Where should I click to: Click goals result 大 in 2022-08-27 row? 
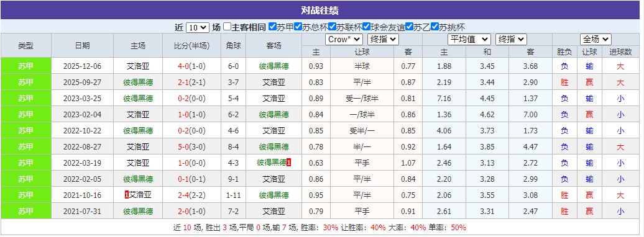[620, 147]
